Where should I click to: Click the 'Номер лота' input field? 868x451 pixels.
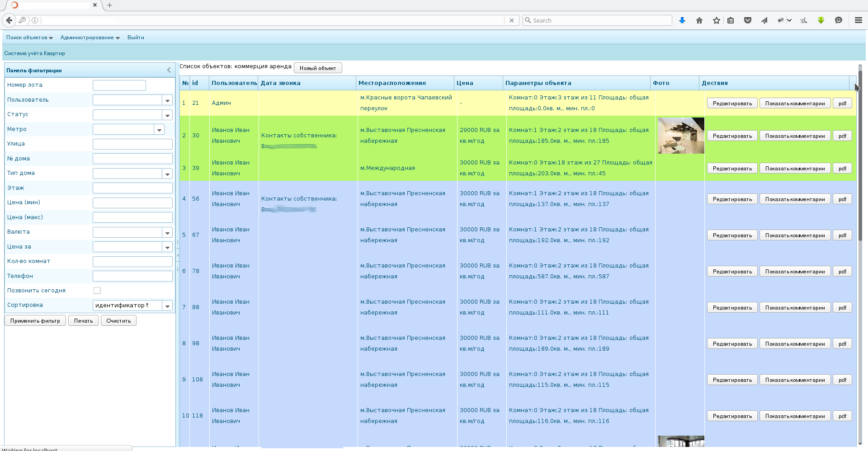[119, 85]
